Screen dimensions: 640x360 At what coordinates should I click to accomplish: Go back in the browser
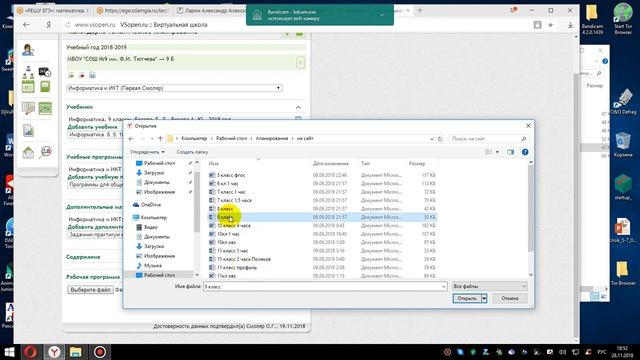pyautogui.click(x=27, y=25)
